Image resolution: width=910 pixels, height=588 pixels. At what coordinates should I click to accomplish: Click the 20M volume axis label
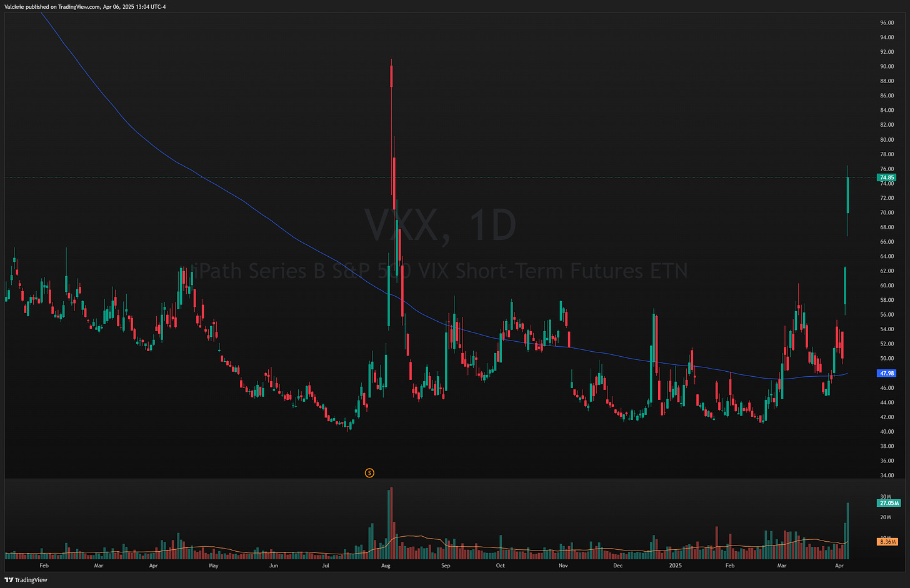885,517
